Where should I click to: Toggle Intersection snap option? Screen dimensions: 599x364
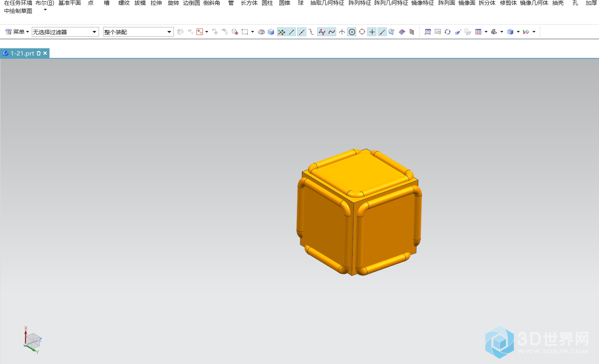pos(342,32)
